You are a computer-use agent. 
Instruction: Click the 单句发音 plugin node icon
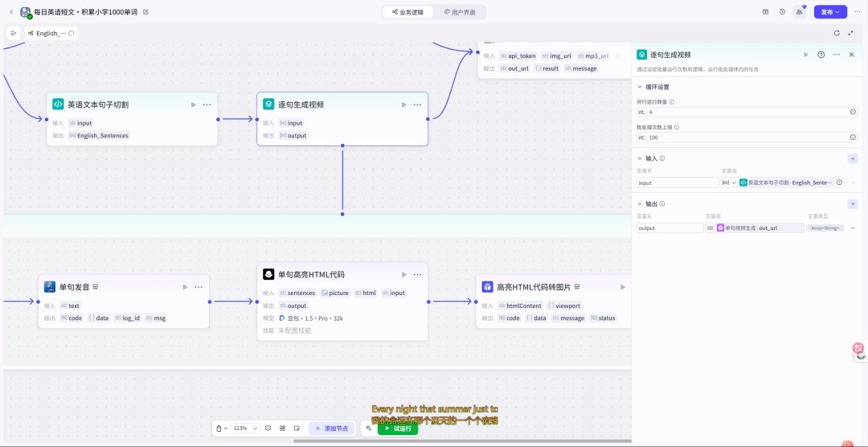point(50,287)
